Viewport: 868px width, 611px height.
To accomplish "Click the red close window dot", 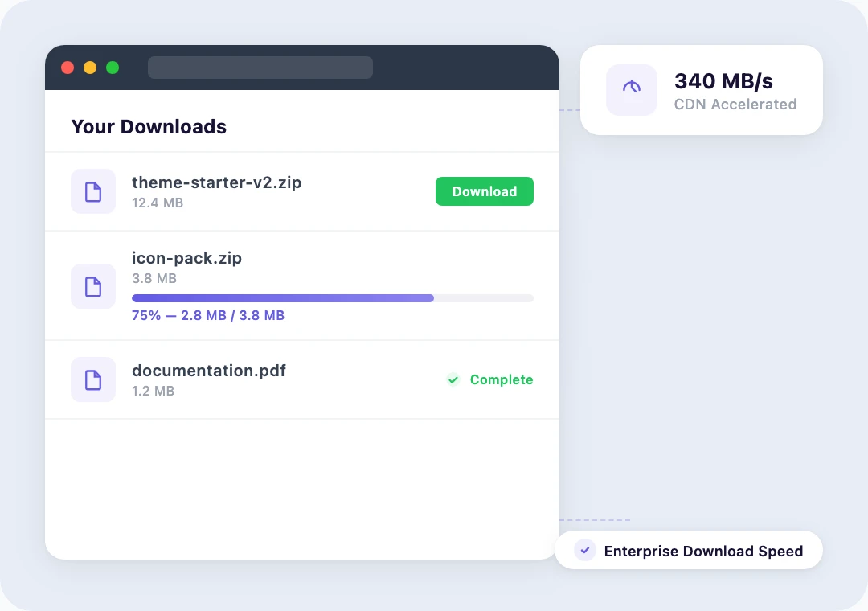I will (x=68, y=68).
